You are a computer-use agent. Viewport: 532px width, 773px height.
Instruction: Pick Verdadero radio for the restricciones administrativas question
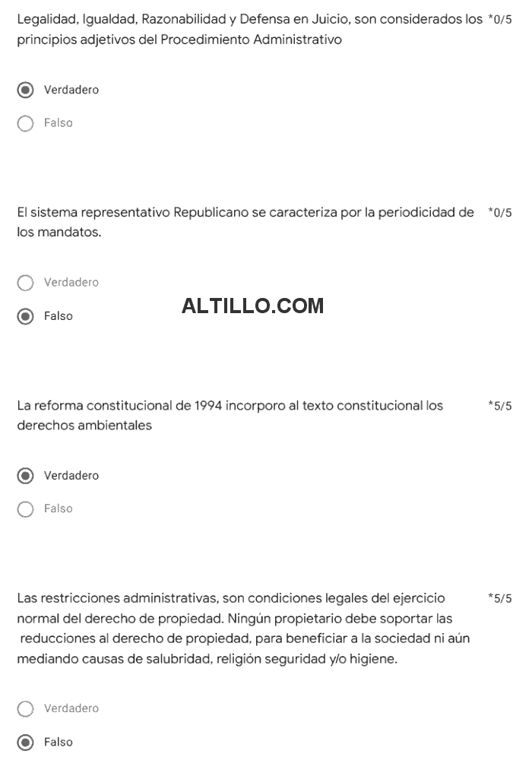26,708
